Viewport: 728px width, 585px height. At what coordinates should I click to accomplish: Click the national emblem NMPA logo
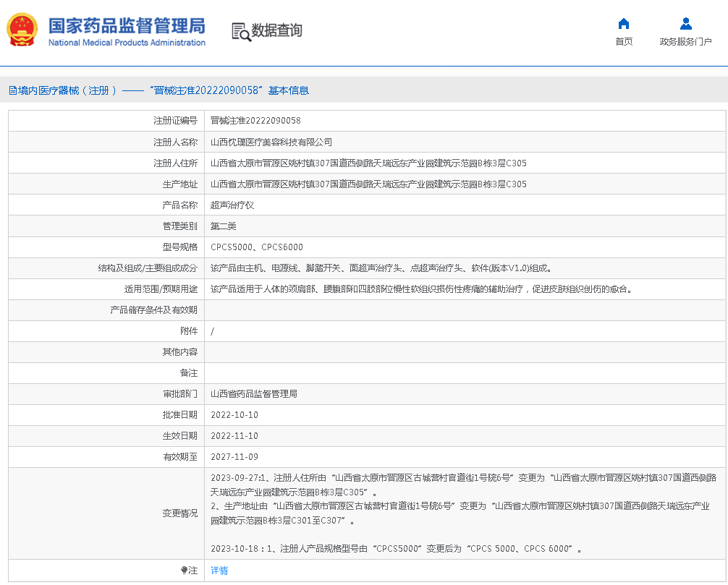[22, 30]
